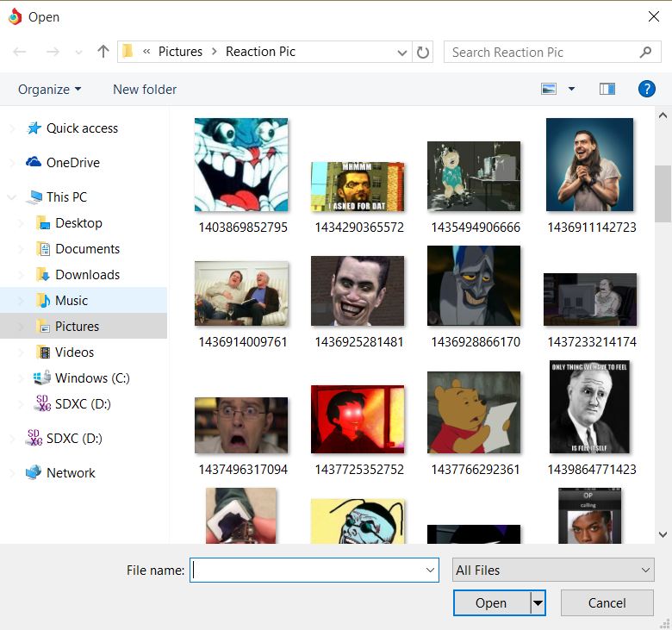The height and width of the screenshot is (630, 672).
Task: Expand the This PC tree node
Action: click(12, 197)
